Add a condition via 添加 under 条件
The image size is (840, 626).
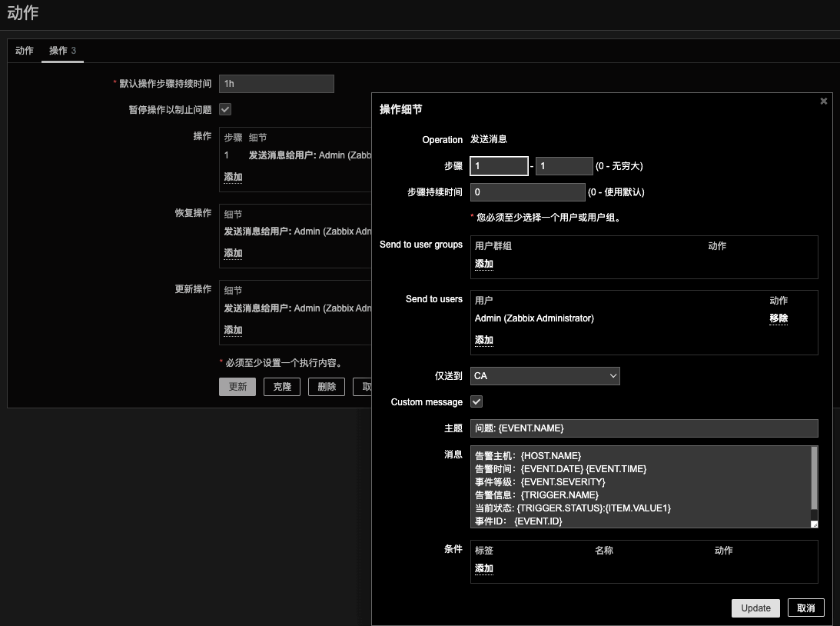click(x=483, y=568)
